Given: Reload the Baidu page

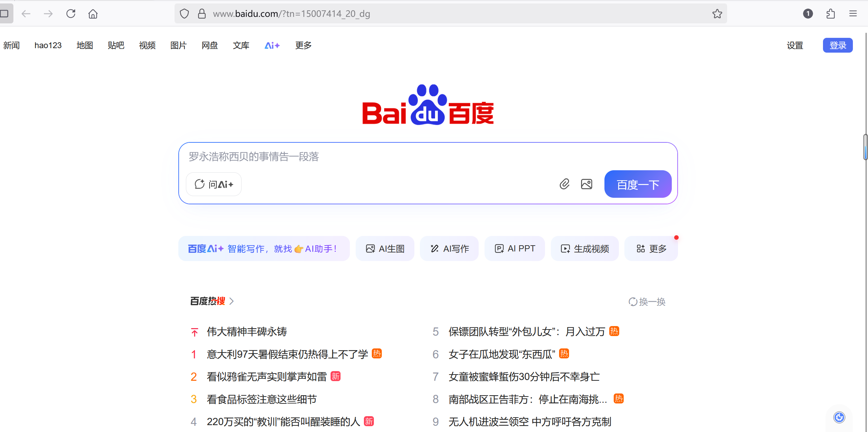Looking at the screenshot, I should (x=71, y=14).
